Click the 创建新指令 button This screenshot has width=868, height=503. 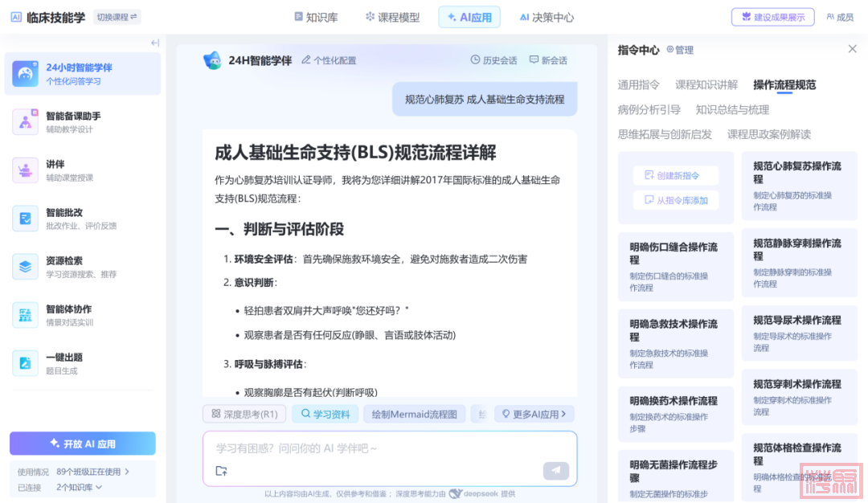pyautogui.click(x=676, y=175)
